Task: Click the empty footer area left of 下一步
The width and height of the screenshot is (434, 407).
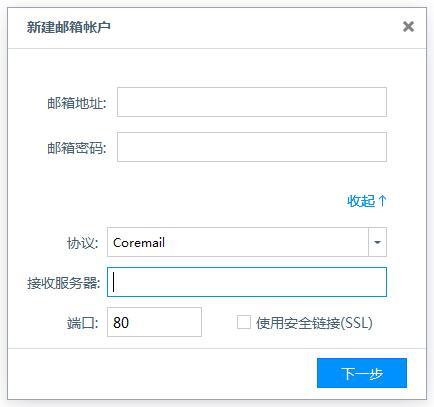Action: click(160, 373)
